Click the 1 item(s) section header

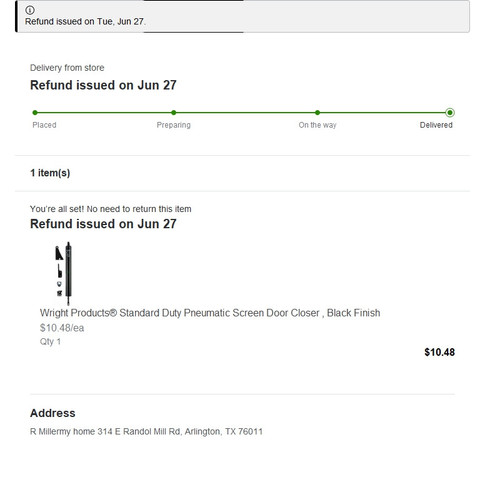coord(50,173)
